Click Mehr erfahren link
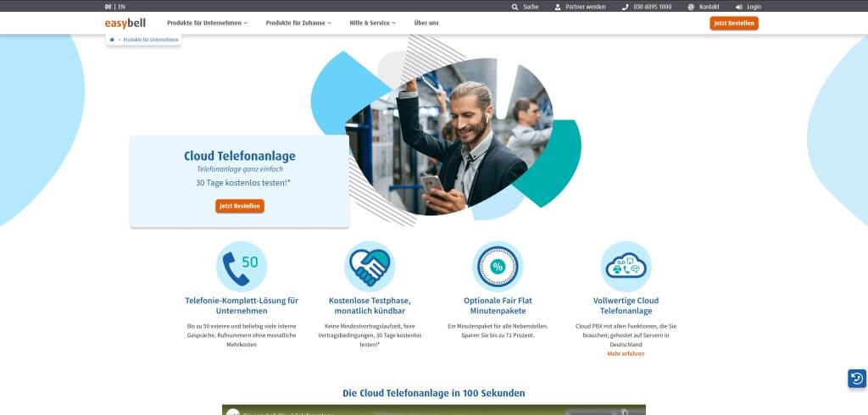868x415 pixels. [x=626, y=353]
